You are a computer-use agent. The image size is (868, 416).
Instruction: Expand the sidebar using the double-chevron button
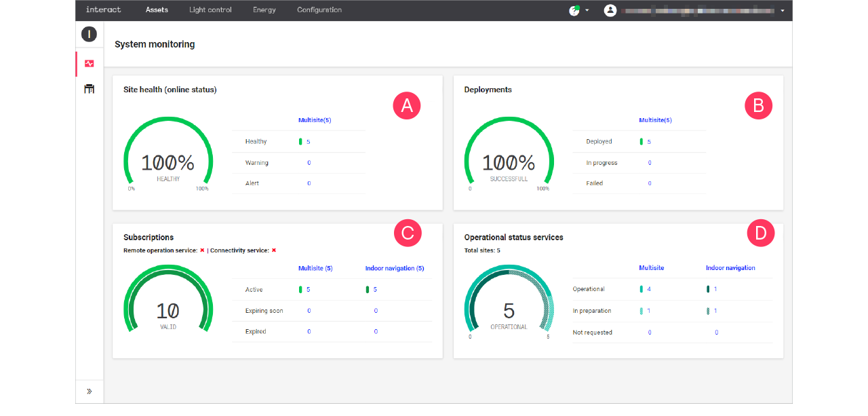89,391
